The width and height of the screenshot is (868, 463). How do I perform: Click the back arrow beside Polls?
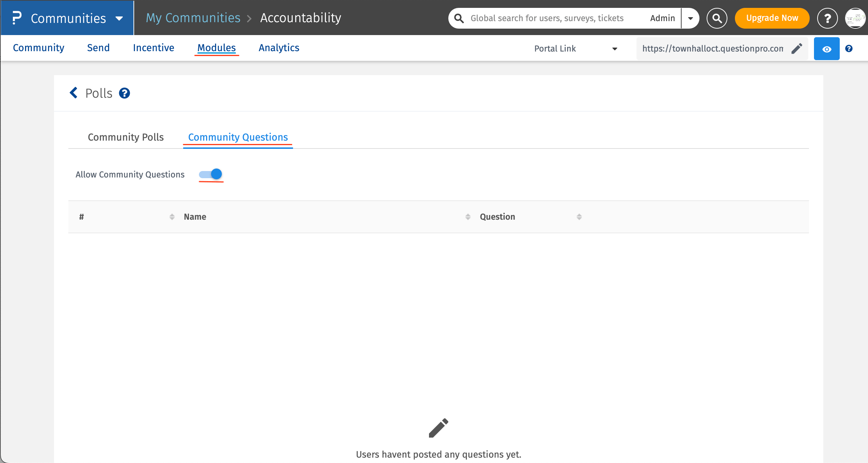tap(74, 93)
